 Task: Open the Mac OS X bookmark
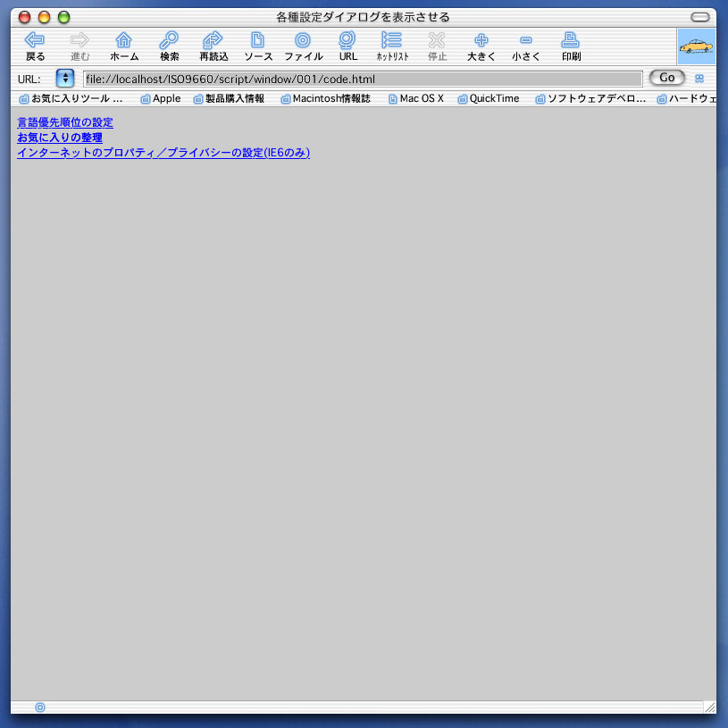click(x=416, y=99)
